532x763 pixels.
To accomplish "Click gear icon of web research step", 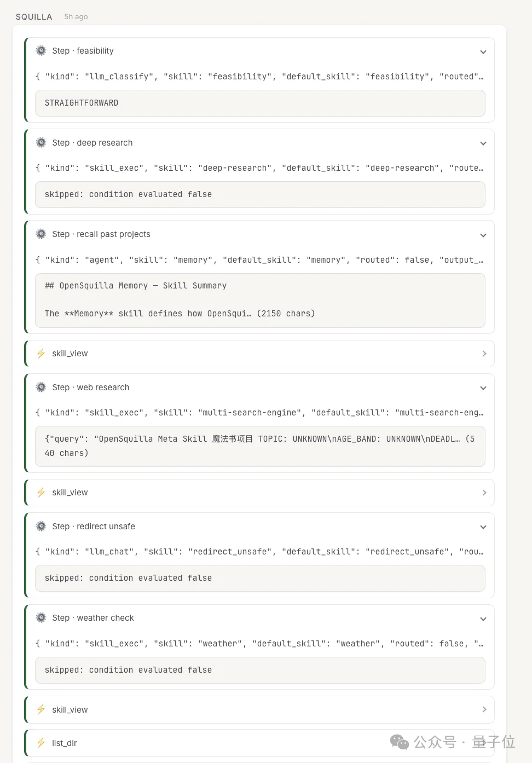I will (x=41, y=388).
